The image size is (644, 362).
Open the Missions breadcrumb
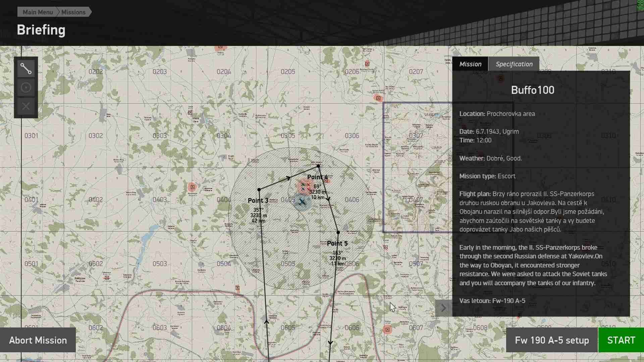[73, 12]
